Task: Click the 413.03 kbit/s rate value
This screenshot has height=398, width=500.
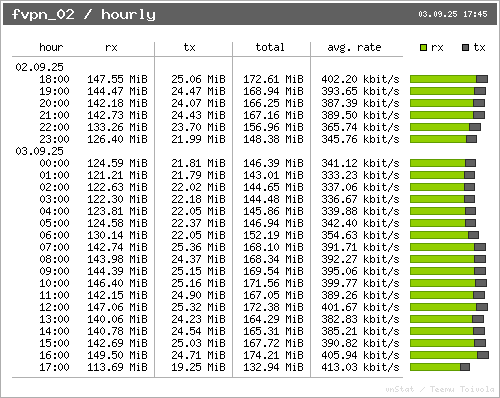Action: [x=360, y=367]
